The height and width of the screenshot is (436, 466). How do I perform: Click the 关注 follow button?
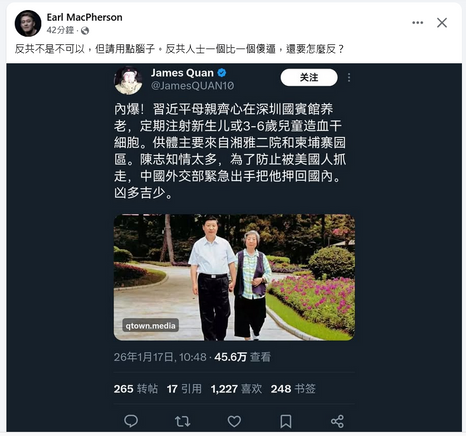pyautogui.click(x=309, y=77)
